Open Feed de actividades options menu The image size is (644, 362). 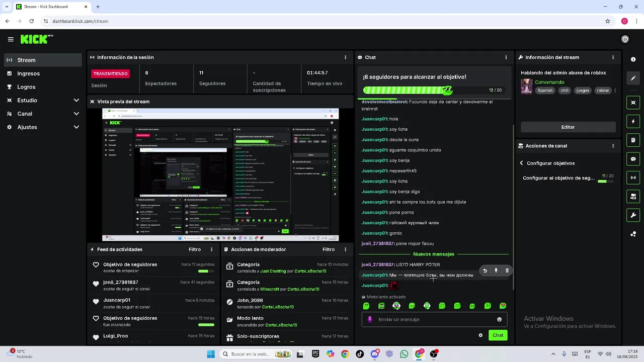[211, 249]
